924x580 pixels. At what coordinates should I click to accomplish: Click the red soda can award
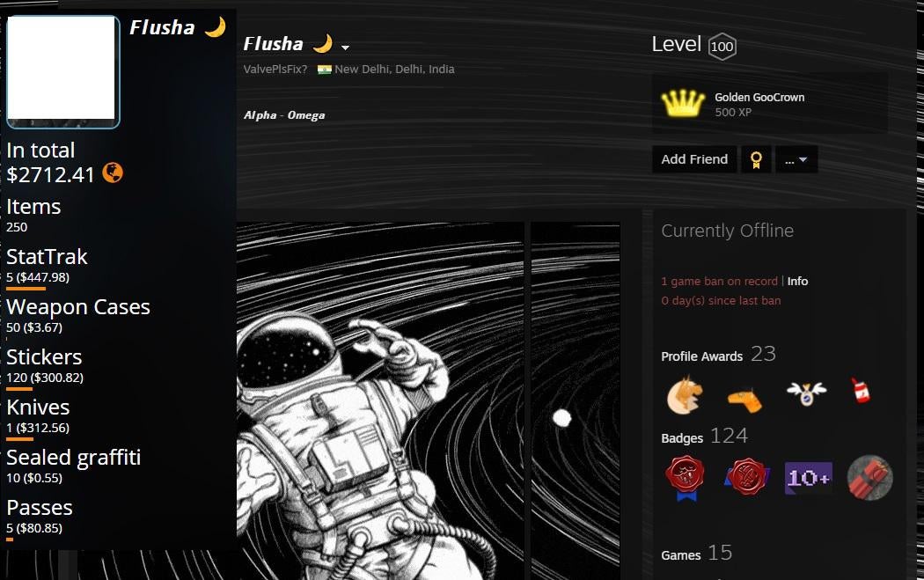pyautogui.click(x=861, y=390)
